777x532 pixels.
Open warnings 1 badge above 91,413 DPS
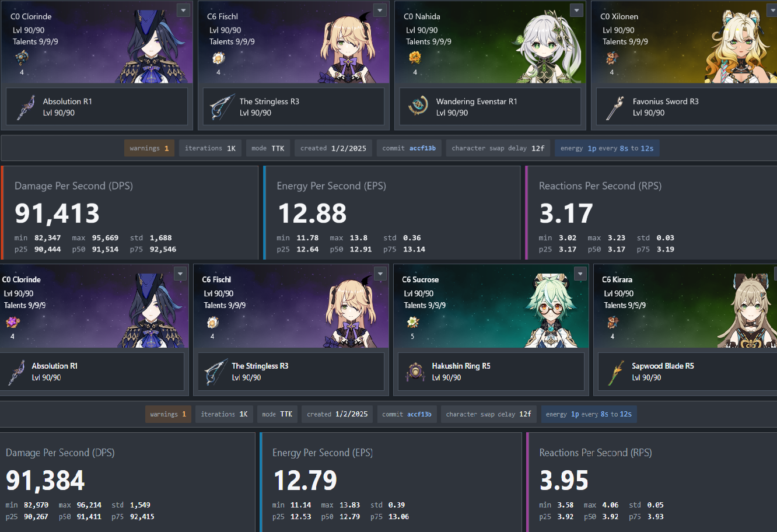coord(149,148)
